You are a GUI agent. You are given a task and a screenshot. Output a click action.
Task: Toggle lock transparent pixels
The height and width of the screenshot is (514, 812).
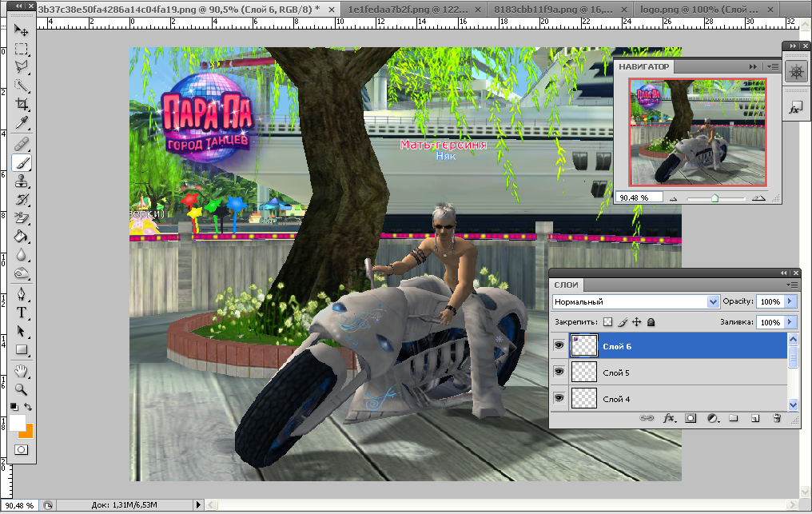608,322
